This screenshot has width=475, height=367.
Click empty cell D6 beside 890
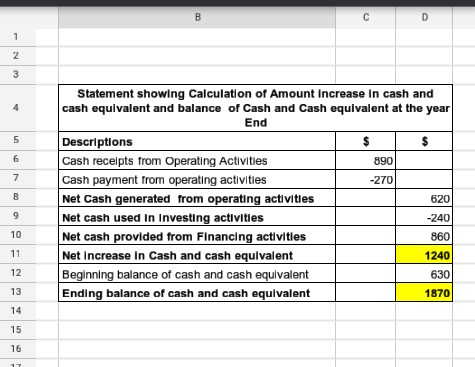tap(424, 160)
